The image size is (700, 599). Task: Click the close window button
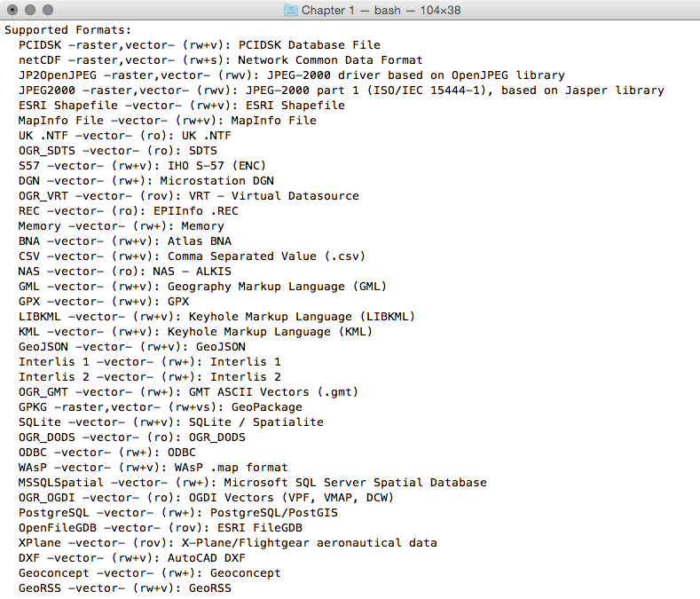pos(12,10)
